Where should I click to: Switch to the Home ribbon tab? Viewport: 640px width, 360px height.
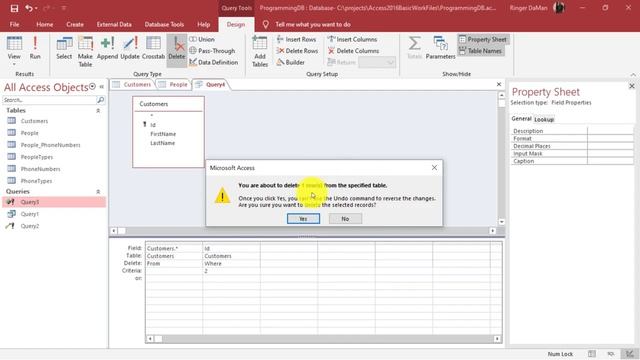(44, 24)
